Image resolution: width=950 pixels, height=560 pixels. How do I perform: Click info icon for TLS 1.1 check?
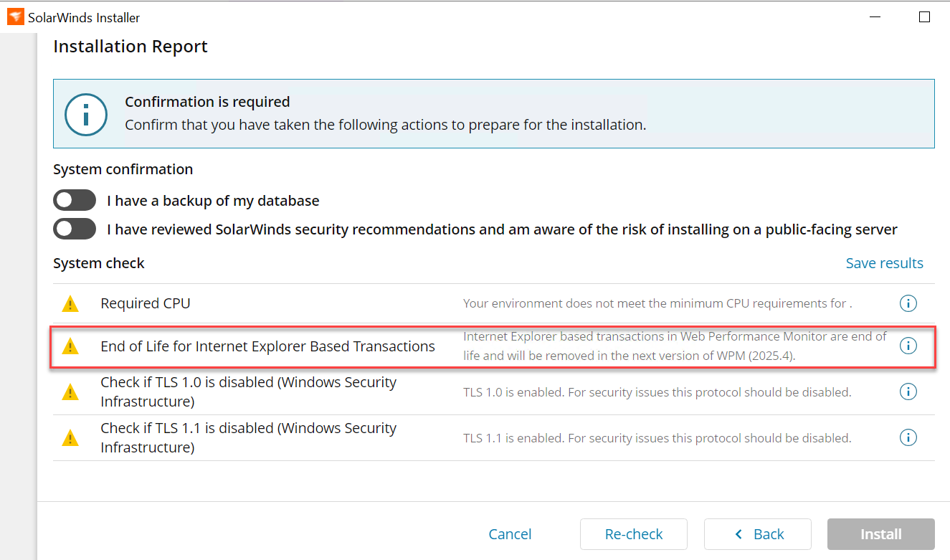tap(908, 437)
